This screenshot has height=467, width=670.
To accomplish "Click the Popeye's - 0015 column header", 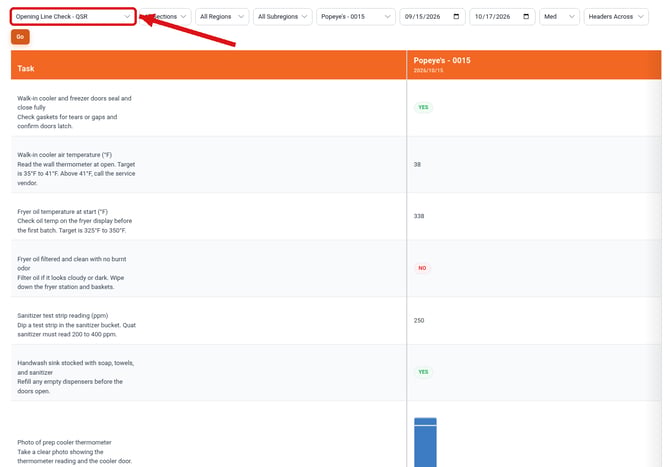I will (x=534, y=65).
